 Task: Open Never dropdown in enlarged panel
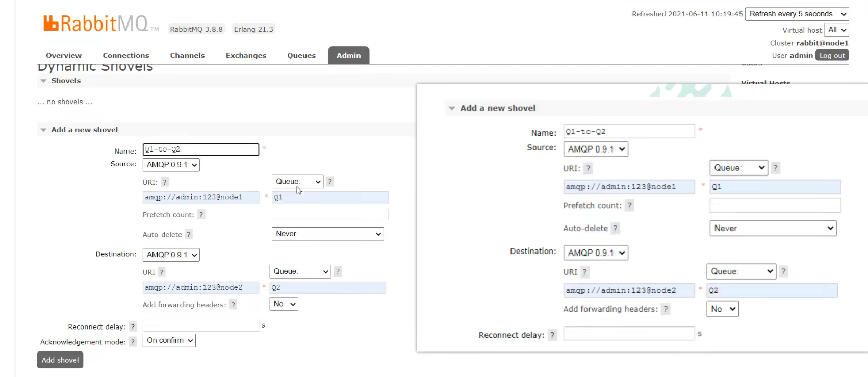(773, 228)
